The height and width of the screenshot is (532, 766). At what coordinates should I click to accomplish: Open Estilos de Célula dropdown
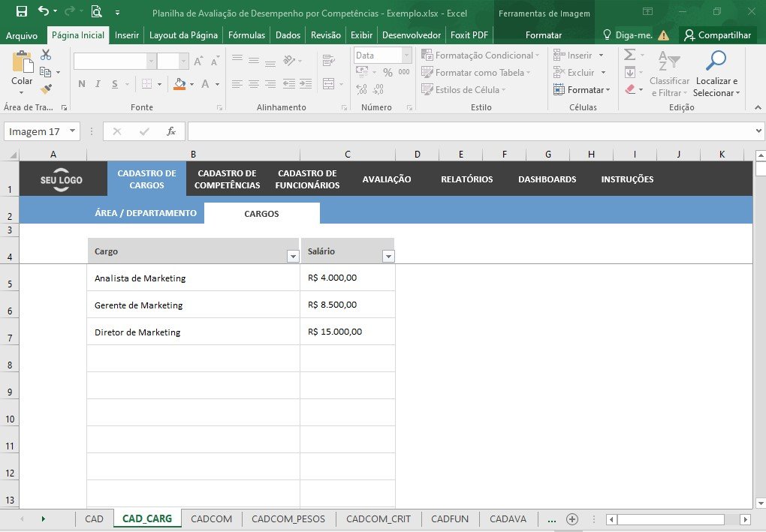[x=463, y=90]
